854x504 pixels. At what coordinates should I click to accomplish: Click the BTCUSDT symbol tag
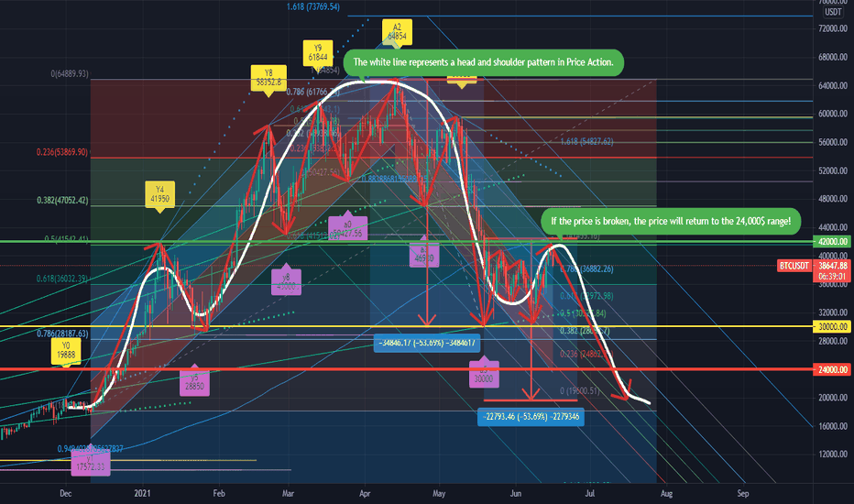coord(794,266)
